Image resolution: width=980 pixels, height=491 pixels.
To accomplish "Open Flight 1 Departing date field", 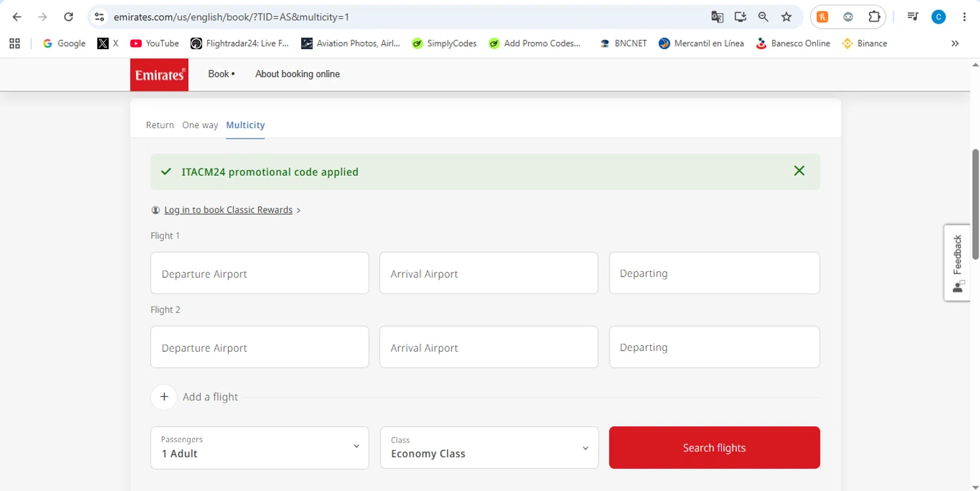I will pyautogui.click(x=714, y=273).
